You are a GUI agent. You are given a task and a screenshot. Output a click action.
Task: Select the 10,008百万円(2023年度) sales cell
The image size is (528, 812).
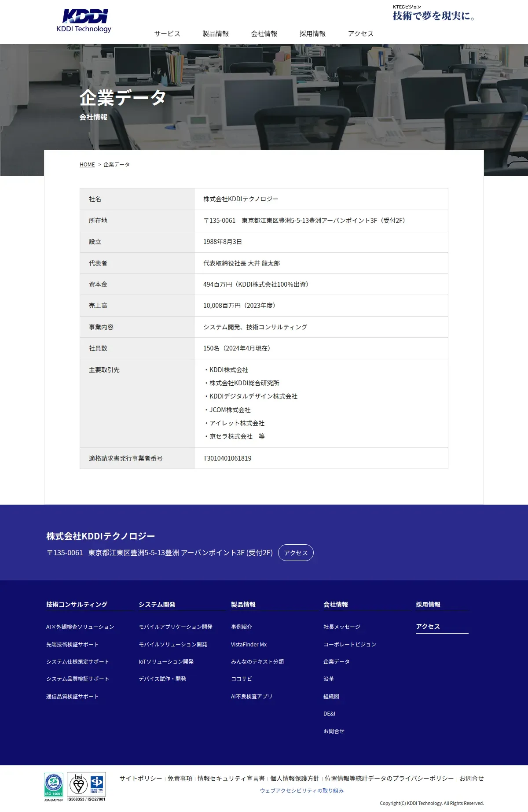point(321,306)
